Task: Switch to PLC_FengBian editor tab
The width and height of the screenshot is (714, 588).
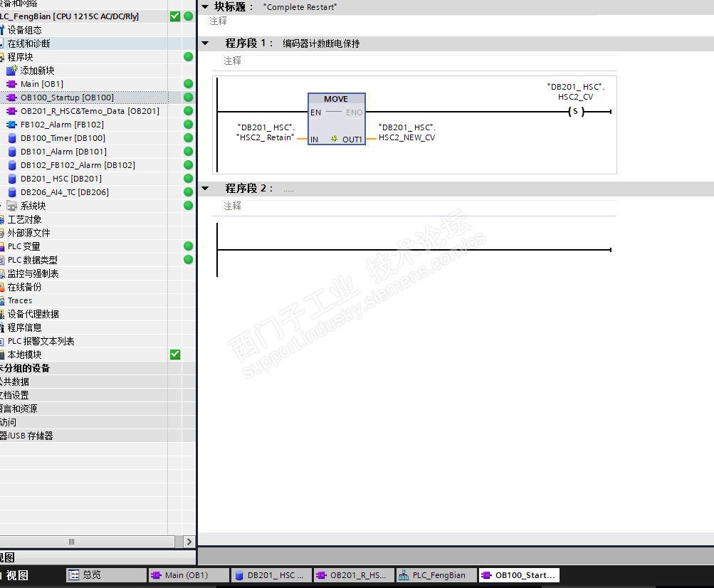Action: tap(436, 575)
